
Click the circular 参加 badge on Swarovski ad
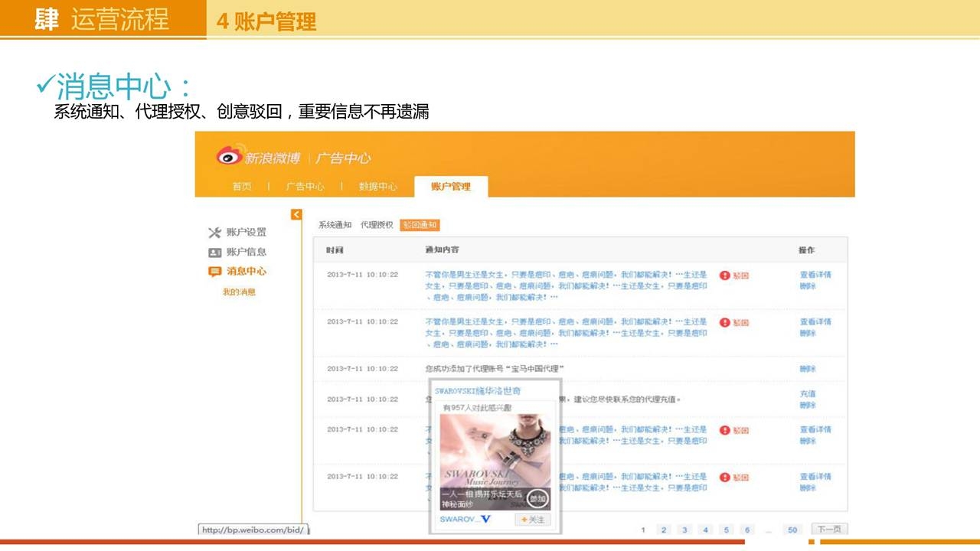tap(538, 498)
